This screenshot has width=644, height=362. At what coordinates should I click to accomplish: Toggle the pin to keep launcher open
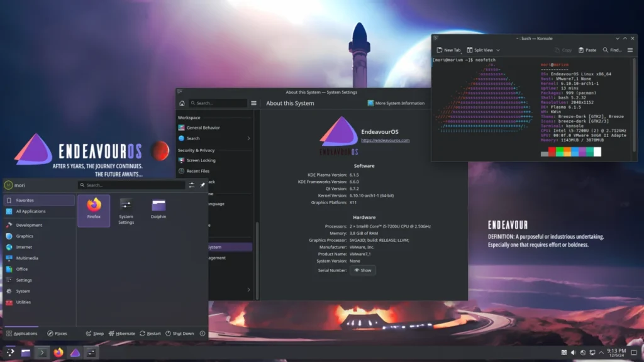(x=203, y=185)
